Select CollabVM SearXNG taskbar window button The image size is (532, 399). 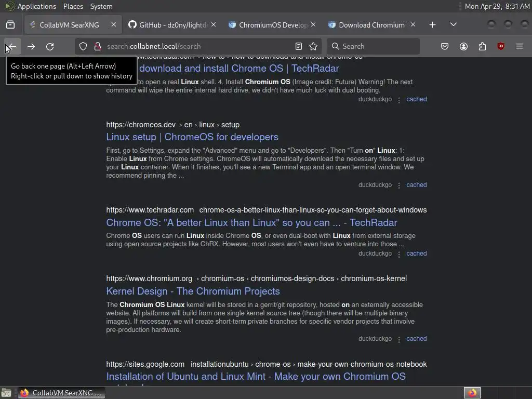point(61,393)
